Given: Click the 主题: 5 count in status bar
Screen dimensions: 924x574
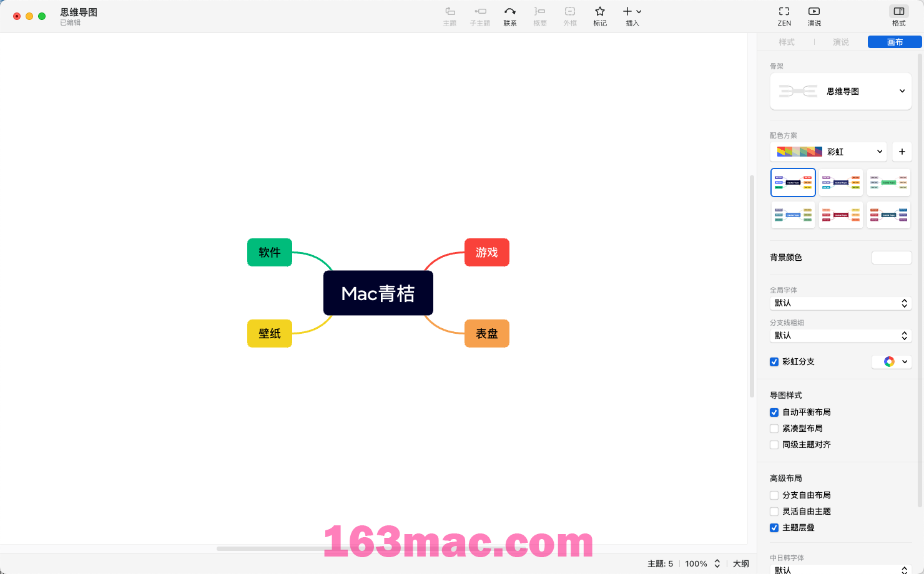Looking at the screenshot, I should click(661, 563).
